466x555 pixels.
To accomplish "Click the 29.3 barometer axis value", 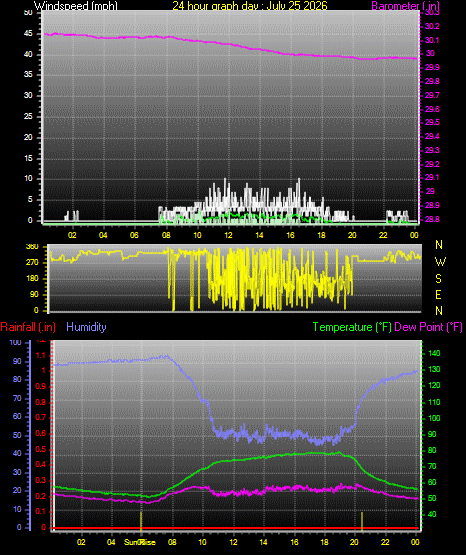I will pos(432,150).
